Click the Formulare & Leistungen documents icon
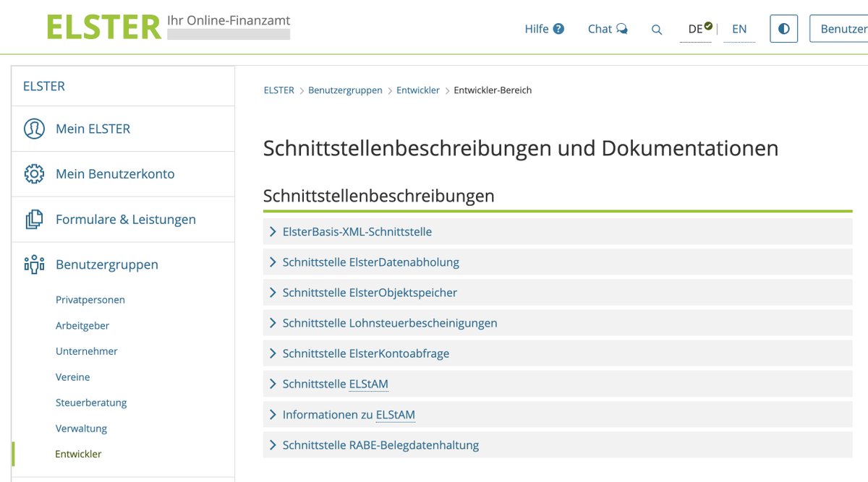868x482 pixels. (x=34, y=219)
